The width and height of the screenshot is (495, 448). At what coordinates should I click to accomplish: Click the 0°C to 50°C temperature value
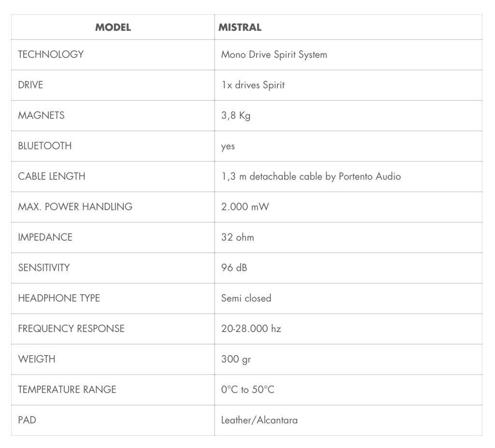tap(247, 390)
